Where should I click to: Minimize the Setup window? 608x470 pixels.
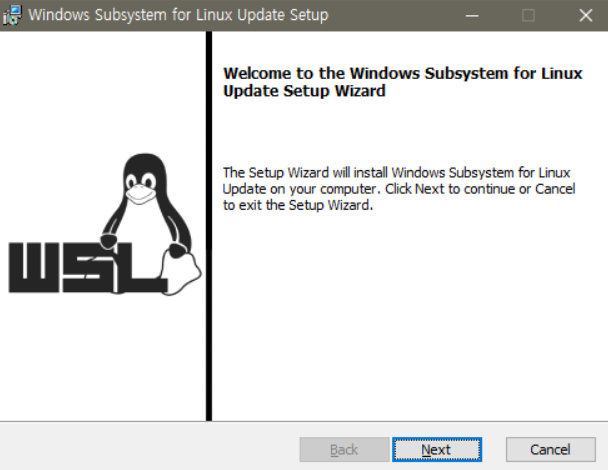coord(472,16)
